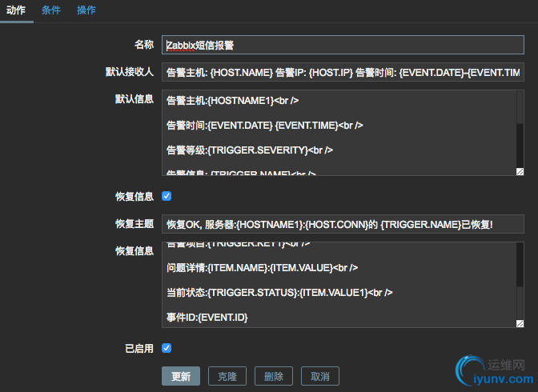This screenshot has width=538, height=392.
Task: Click inside the 默认信息 message textarea
Action: [343, 133]
